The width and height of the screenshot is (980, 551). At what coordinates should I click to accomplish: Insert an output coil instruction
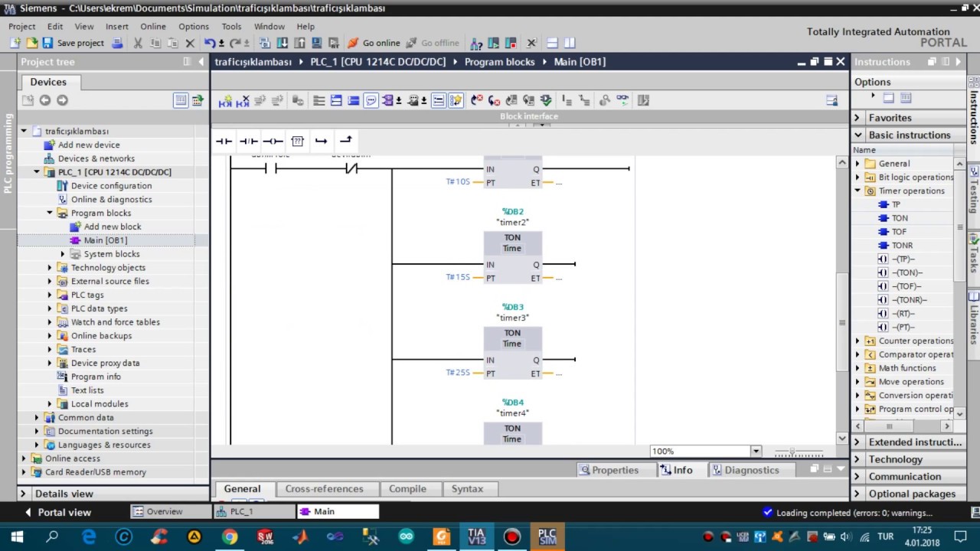click(x=273, y=141)
